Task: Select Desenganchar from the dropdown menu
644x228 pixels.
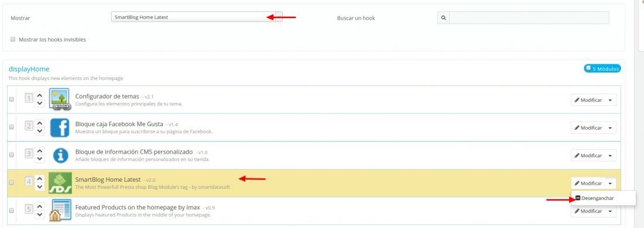Action: pos(595,198)
